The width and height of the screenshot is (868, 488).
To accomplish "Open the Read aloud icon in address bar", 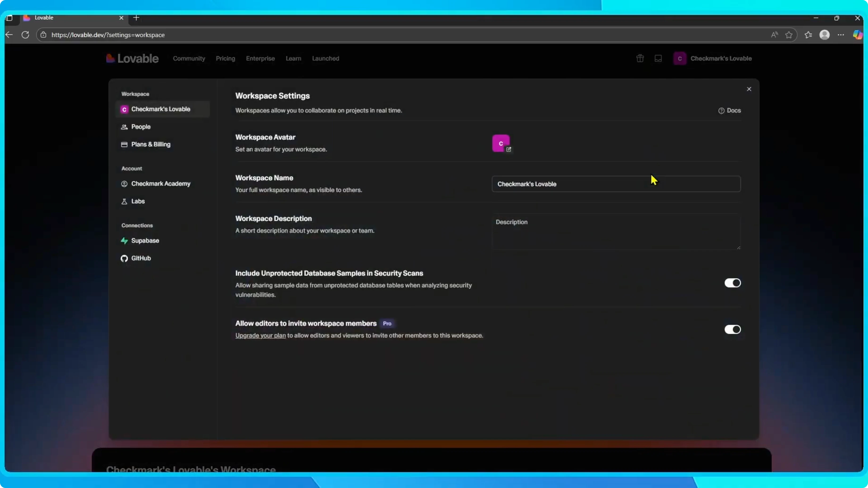I will click(774, 35).
